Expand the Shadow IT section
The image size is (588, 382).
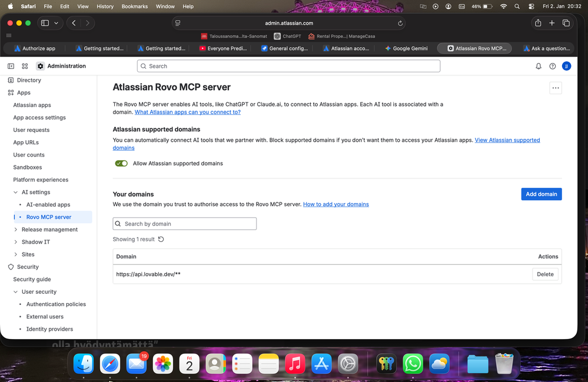tap(15, 242)
